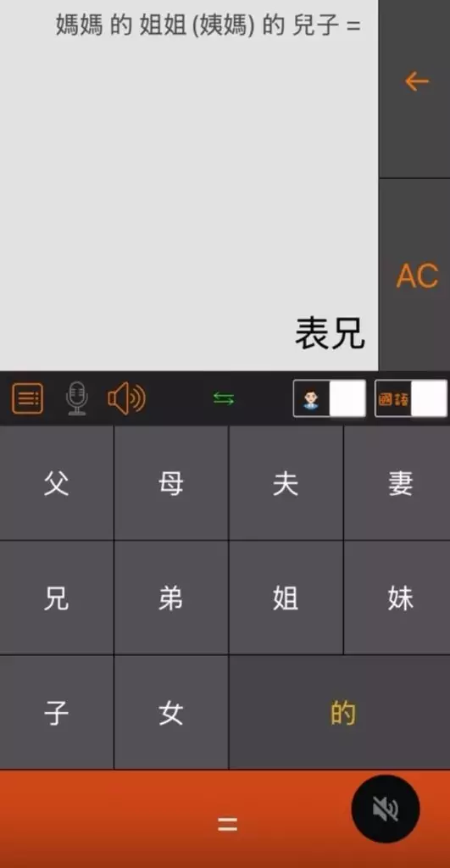Toggle the male avatar gender switch
The image size is (450, 868).
330,398
